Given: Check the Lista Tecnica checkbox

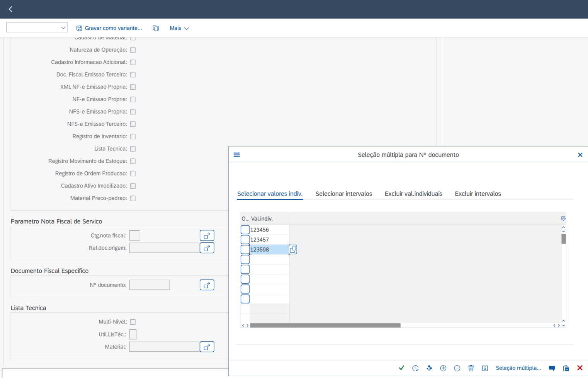Looking at the screenshot, I should point(133,149).
